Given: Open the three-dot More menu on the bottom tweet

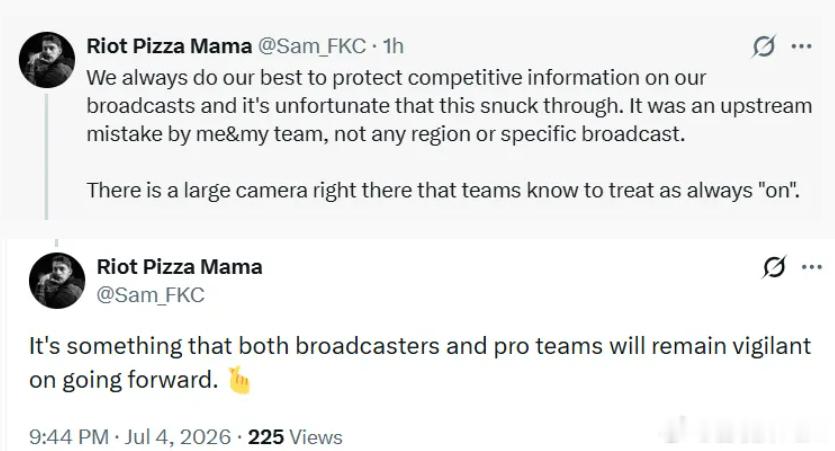Looking at the screenshot, I should click(812, 267).
